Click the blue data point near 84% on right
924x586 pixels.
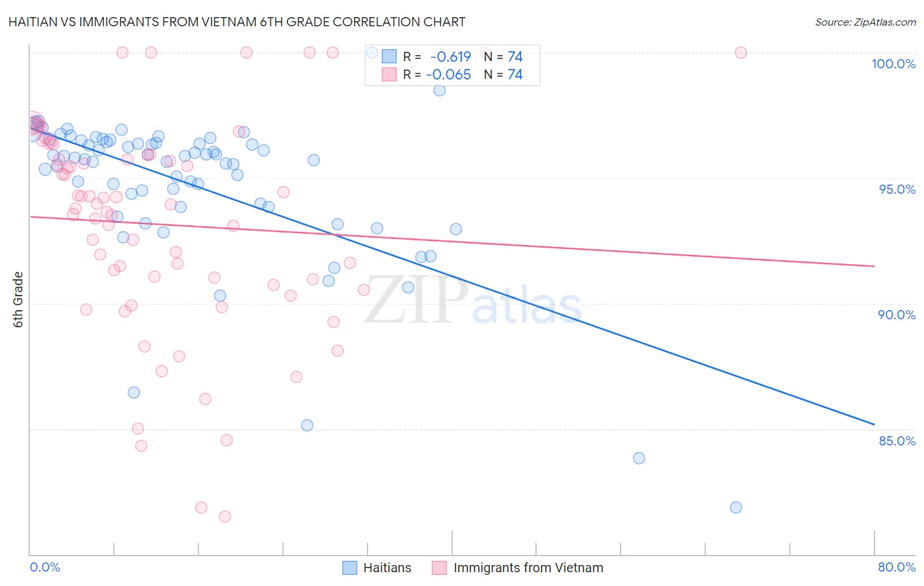point(639,458)
